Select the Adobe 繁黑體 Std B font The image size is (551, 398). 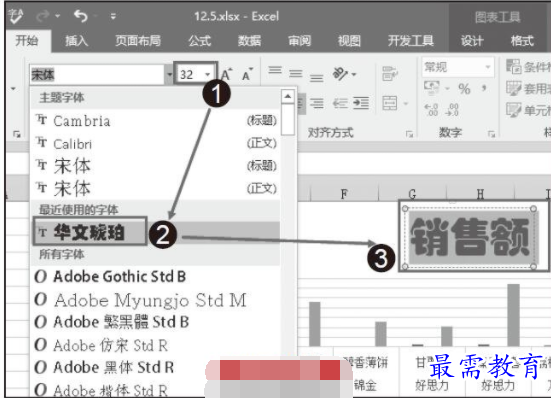[155, 322]
